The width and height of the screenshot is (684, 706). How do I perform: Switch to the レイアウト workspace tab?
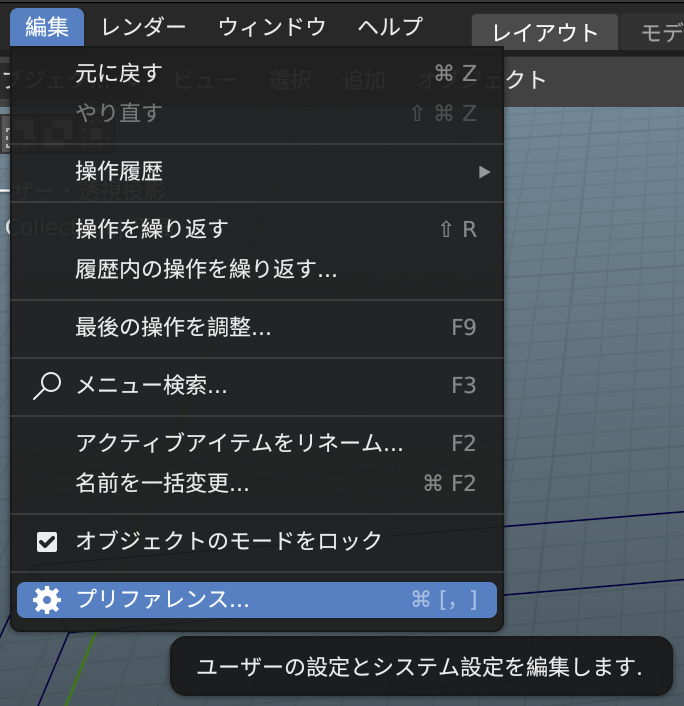545,32
